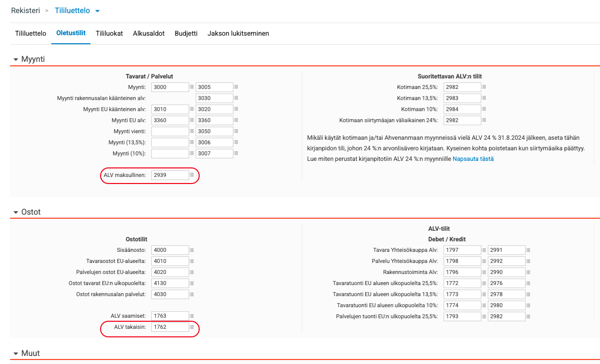Click list icon next to Kotimaan 25,5% field

pos(484,87)
